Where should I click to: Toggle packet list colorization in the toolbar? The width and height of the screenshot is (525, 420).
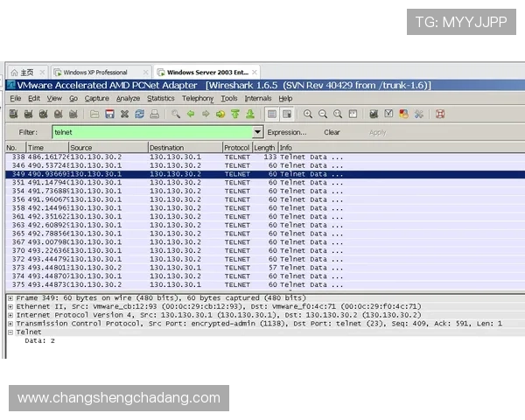(272, 114)
